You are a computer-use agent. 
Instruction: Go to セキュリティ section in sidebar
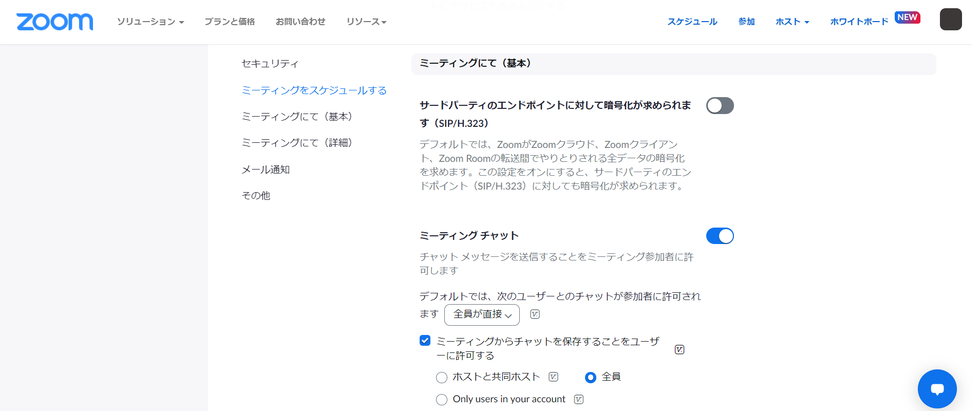pos(270,64)
